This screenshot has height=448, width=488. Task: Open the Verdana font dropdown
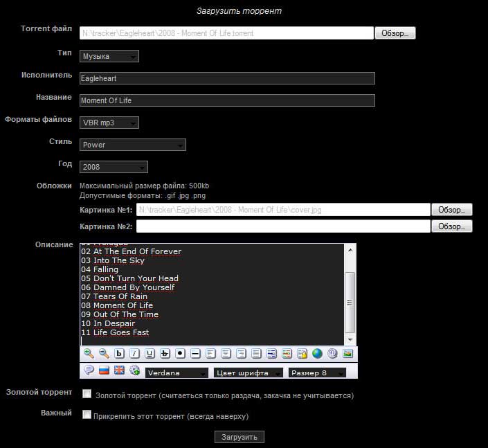(177, 373)
